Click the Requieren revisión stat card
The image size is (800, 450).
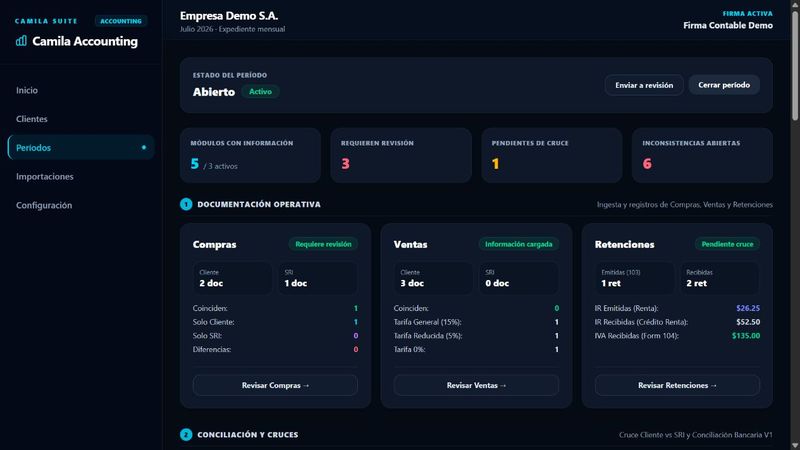401,155
